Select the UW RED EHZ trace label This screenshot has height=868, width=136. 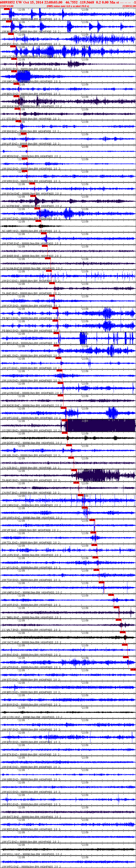click(31, 829)
